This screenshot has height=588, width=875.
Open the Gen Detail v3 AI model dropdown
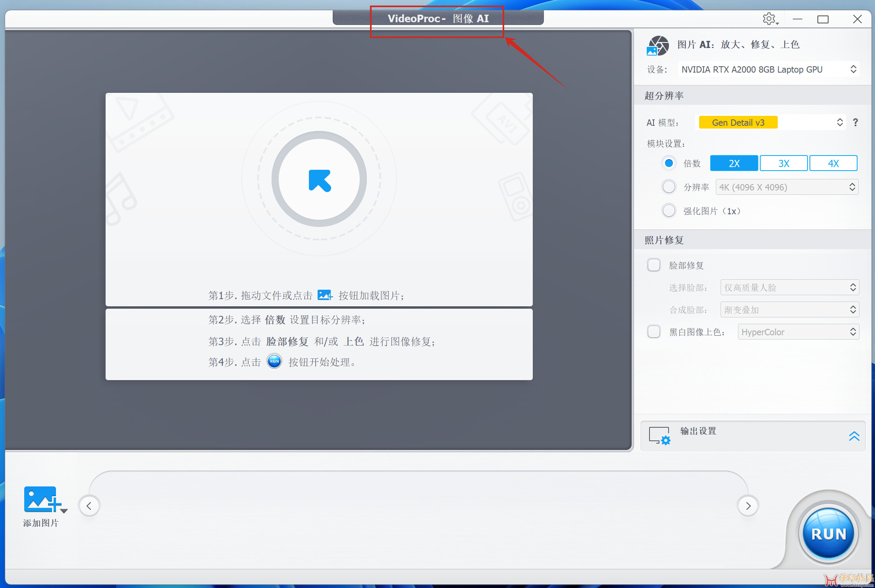coord(770,122)
